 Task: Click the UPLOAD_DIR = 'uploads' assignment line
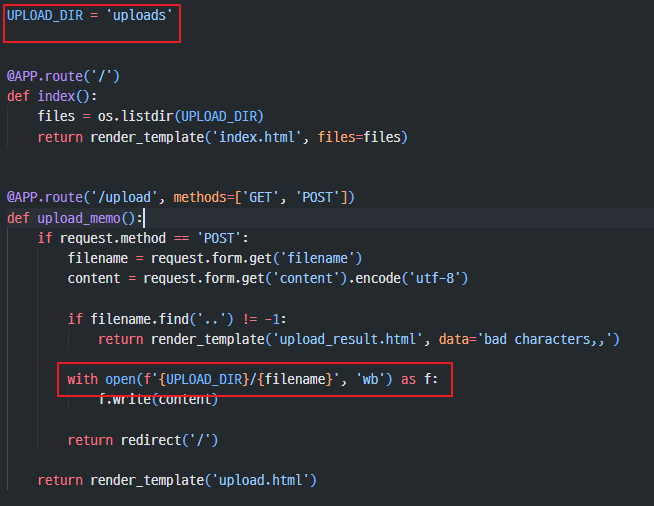[x=90, y=15]
